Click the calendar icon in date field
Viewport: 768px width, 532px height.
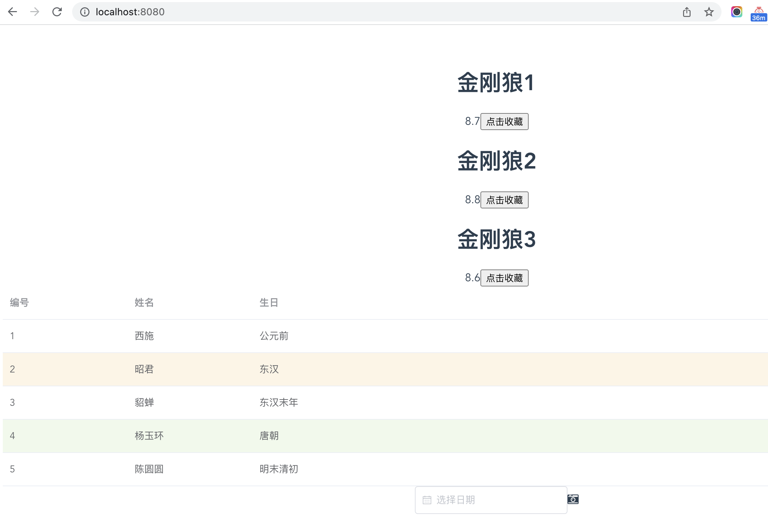(427, 500)
